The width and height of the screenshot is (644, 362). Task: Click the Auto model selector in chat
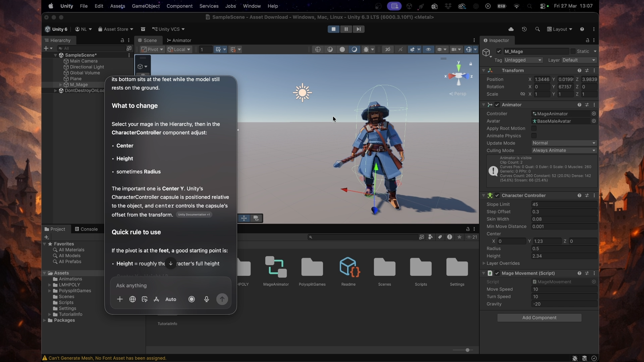[171, 299]
